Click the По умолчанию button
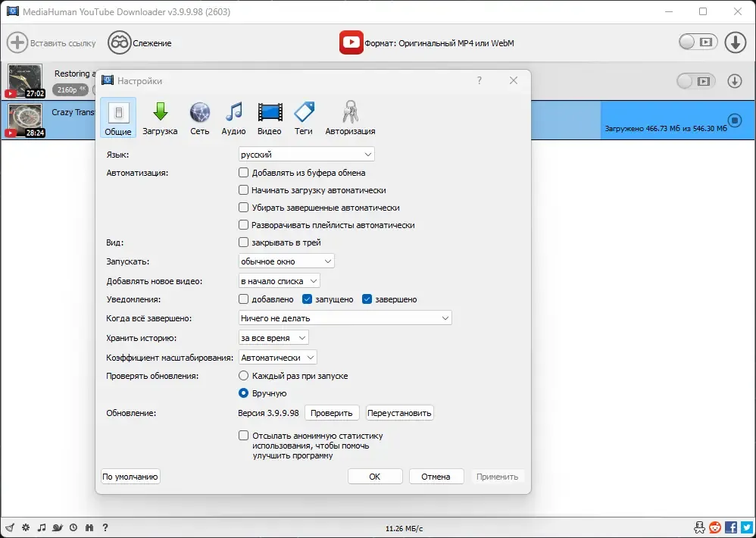Viewport: 756px width, 538px height. tap(130, 477)
